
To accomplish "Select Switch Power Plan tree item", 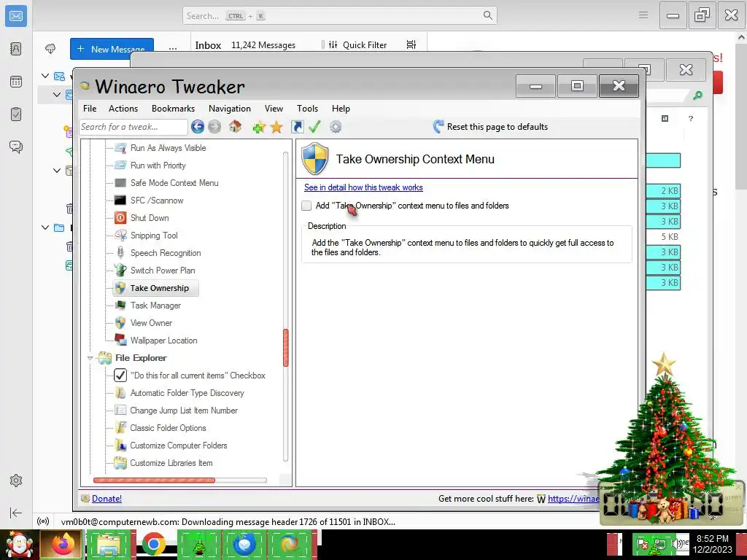I will tap(163, 271).
